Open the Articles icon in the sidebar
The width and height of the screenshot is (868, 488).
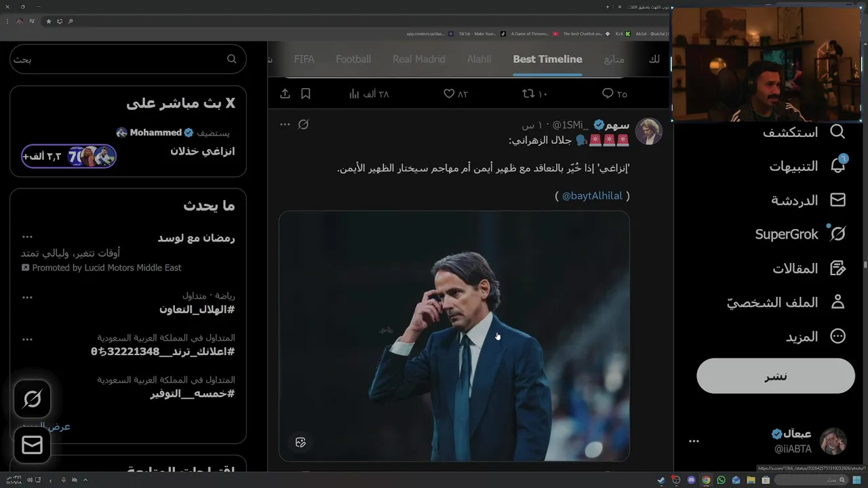point(838,268)
